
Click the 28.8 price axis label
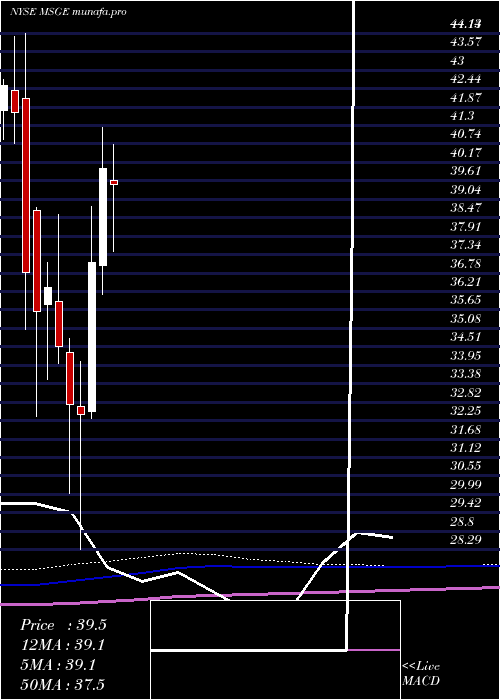462,521
